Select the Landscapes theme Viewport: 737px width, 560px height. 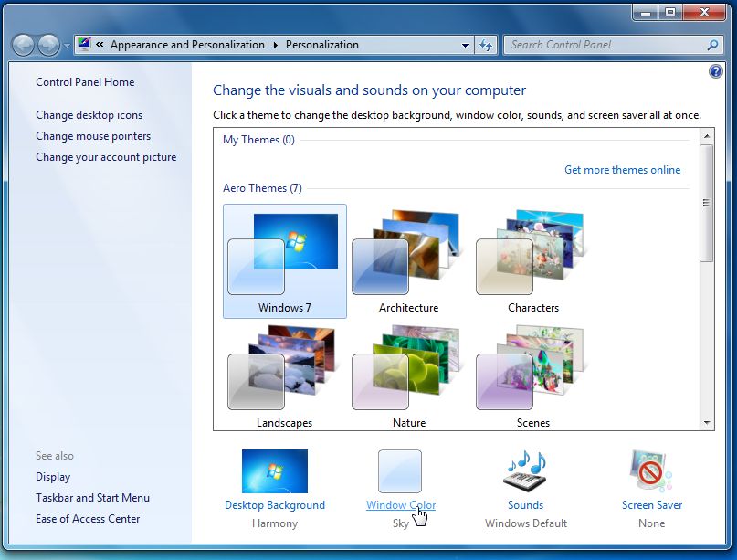284,375
